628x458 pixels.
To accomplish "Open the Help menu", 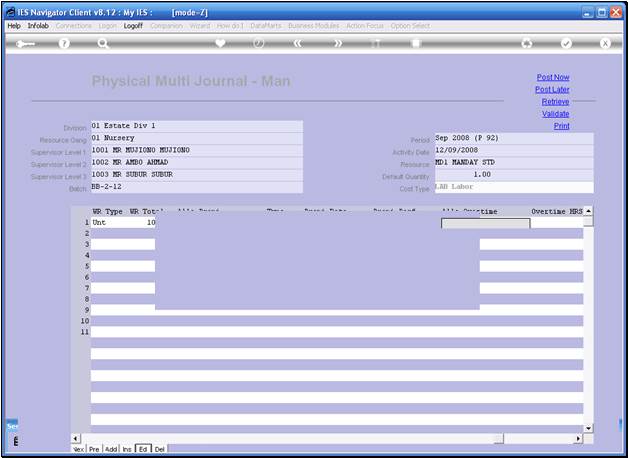I will [14, 26].
